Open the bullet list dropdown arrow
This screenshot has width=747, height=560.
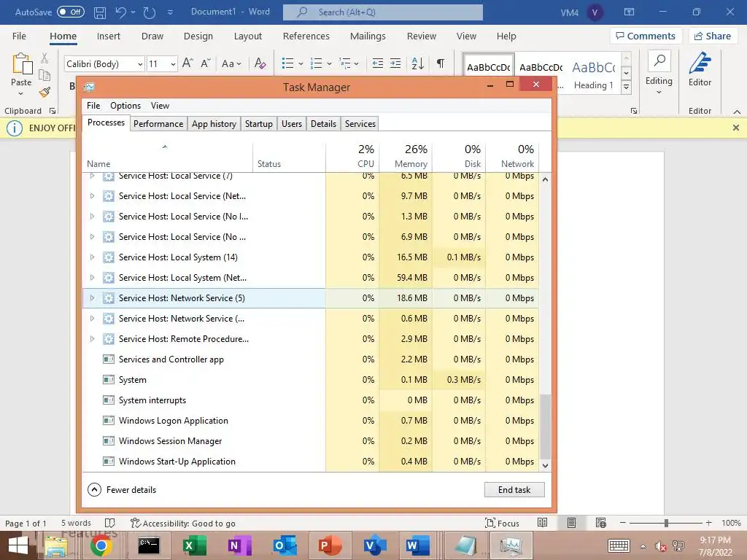point(301,64)
